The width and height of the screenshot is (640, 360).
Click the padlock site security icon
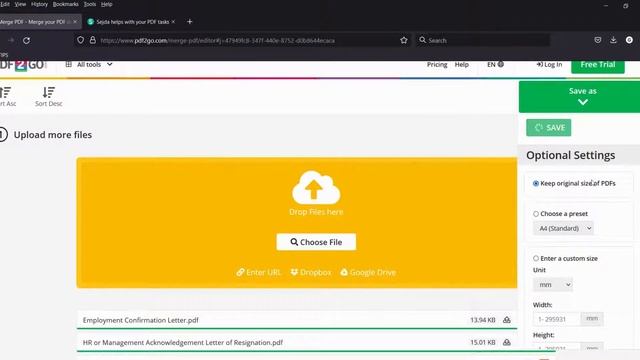pos(93,40)
